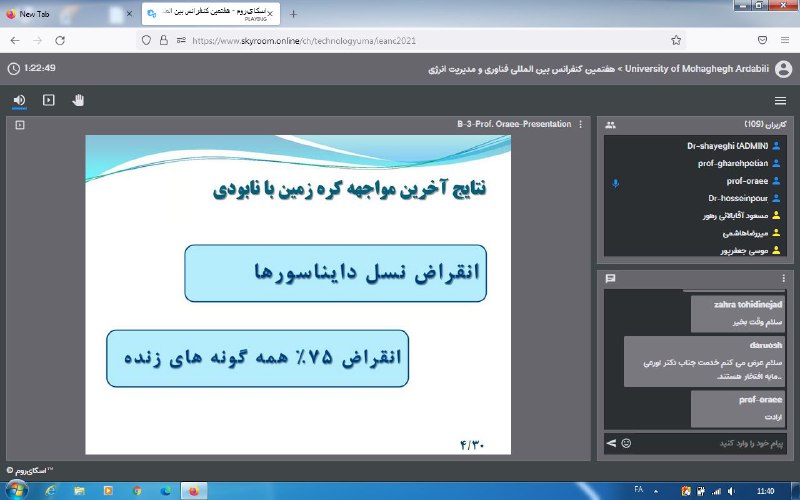
Task: Open the Windows Start menu
Action: point(15,491)
